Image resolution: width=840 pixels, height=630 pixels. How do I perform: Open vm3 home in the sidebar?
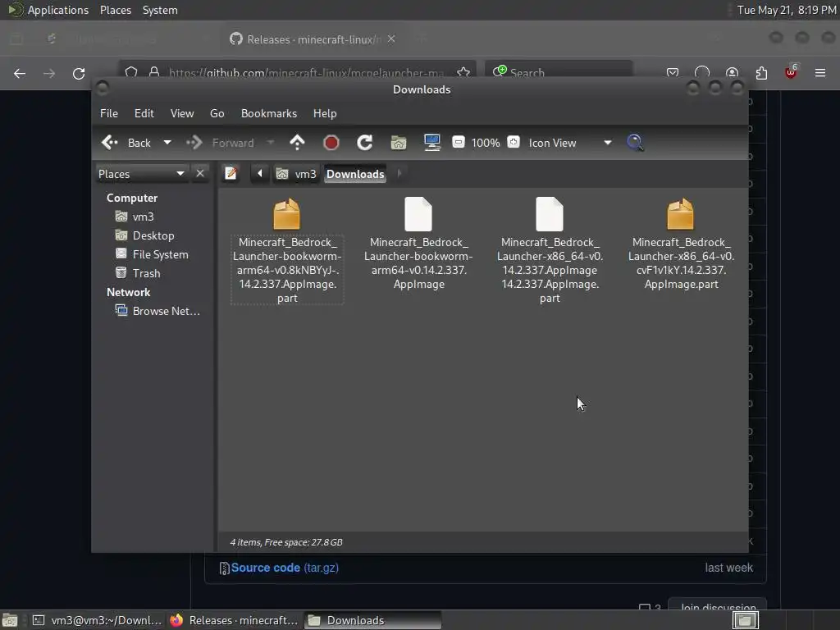tap(135, 217)
